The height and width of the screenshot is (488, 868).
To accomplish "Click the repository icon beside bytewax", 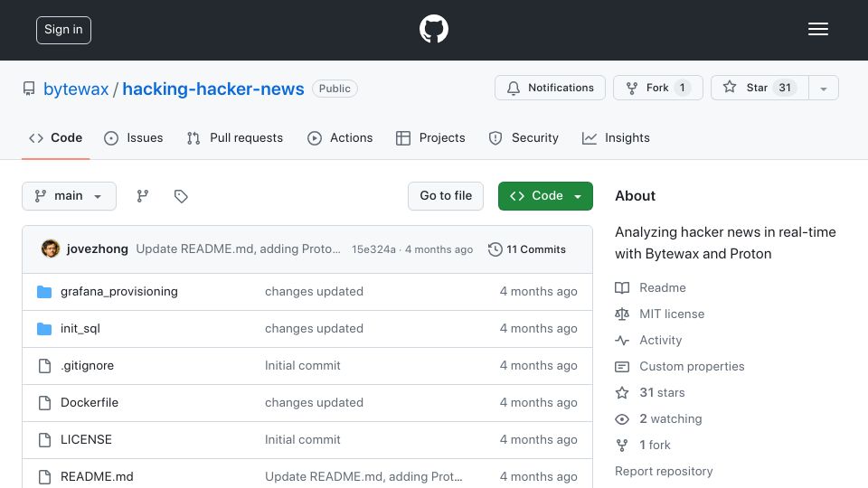I will click(29, 89).
